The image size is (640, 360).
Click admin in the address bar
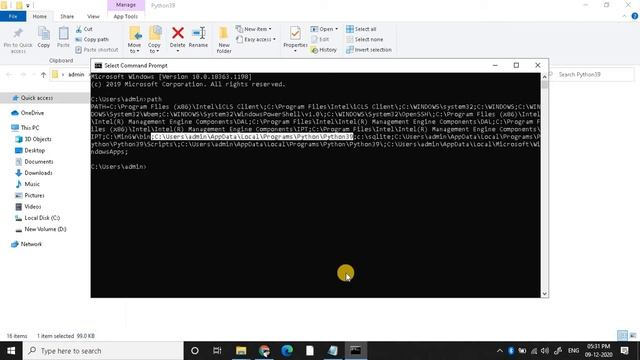(76, 75)
